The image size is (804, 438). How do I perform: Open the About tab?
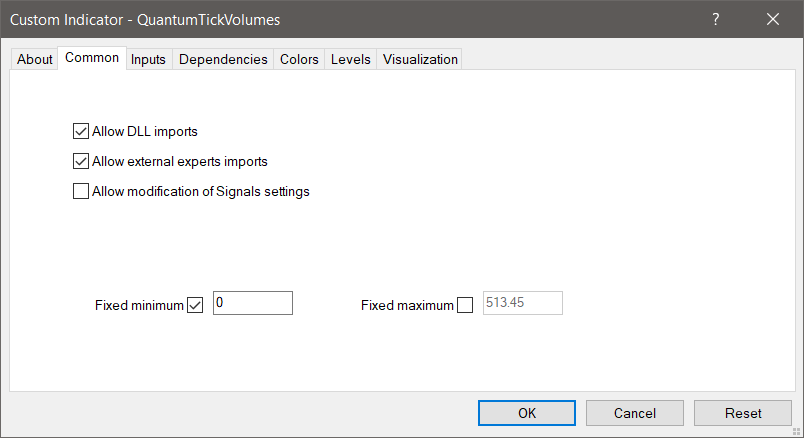(35, 59)
